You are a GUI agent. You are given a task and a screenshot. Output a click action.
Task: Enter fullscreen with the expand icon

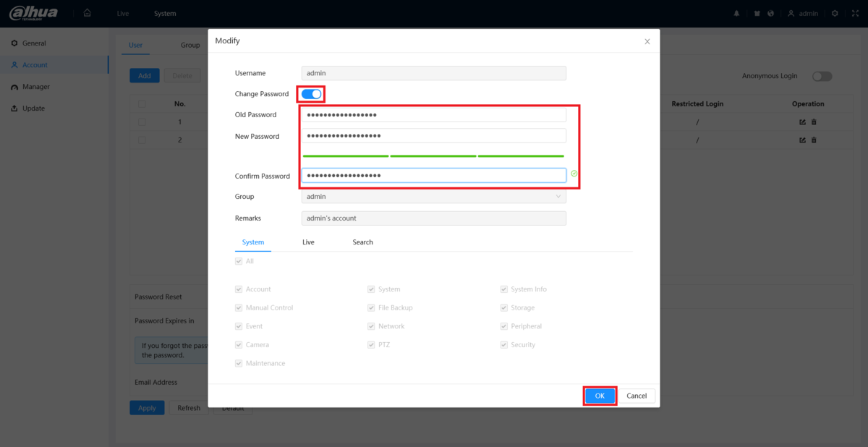tap(854, 13)
